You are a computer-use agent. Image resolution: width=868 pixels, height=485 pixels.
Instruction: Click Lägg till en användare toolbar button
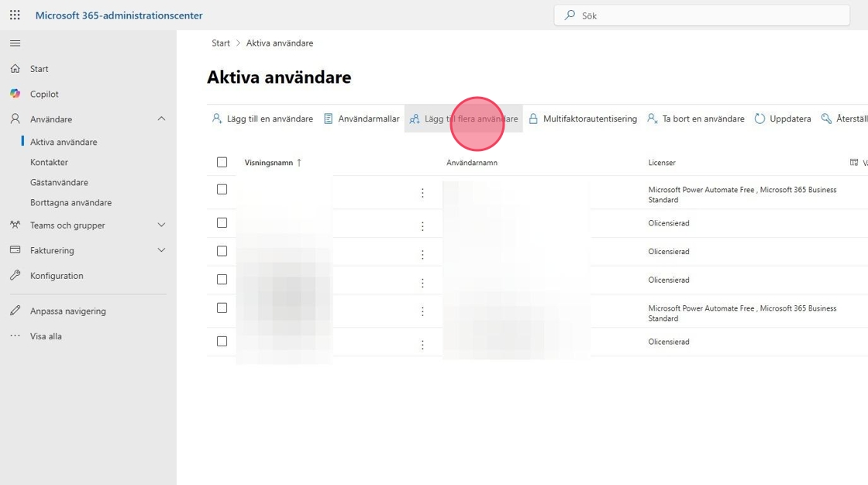263,119
